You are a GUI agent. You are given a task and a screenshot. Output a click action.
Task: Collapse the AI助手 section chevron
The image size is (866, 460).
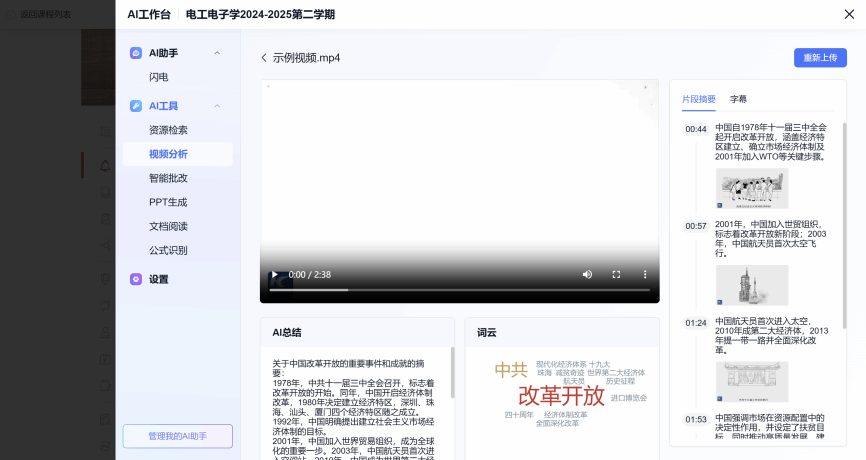217,53
